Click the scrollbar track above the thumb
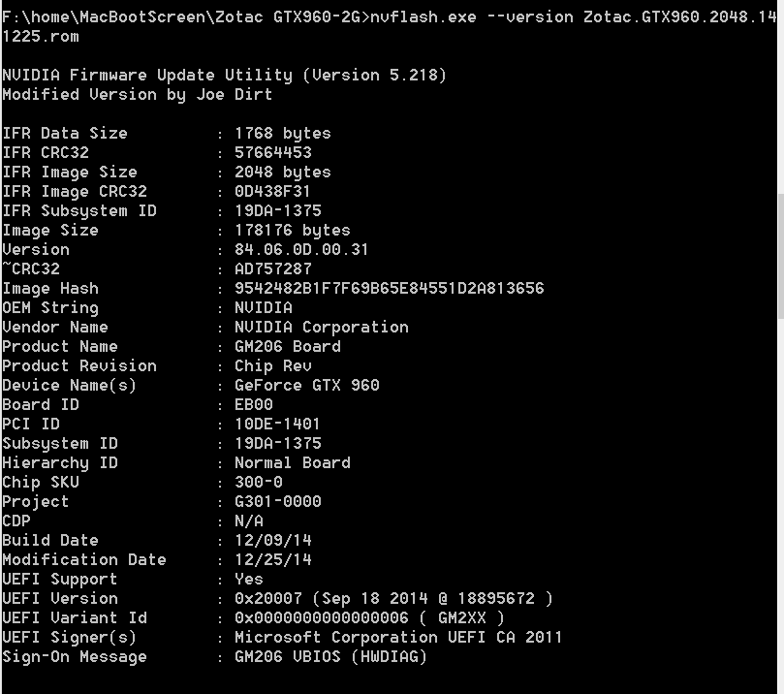Screen dimensions: 784x694 [779, 97]
